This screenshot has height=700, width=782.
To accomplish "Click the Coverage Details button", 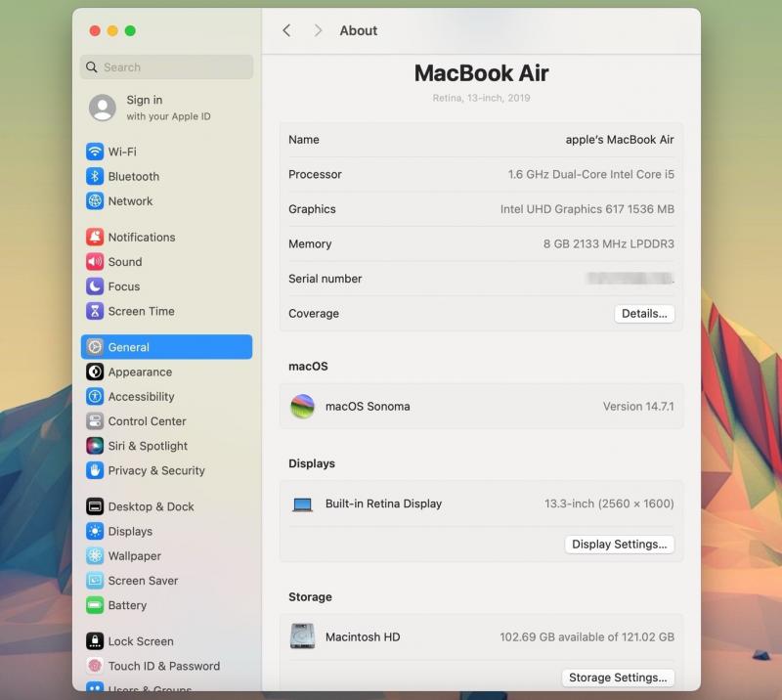I will tap(644, 313).
